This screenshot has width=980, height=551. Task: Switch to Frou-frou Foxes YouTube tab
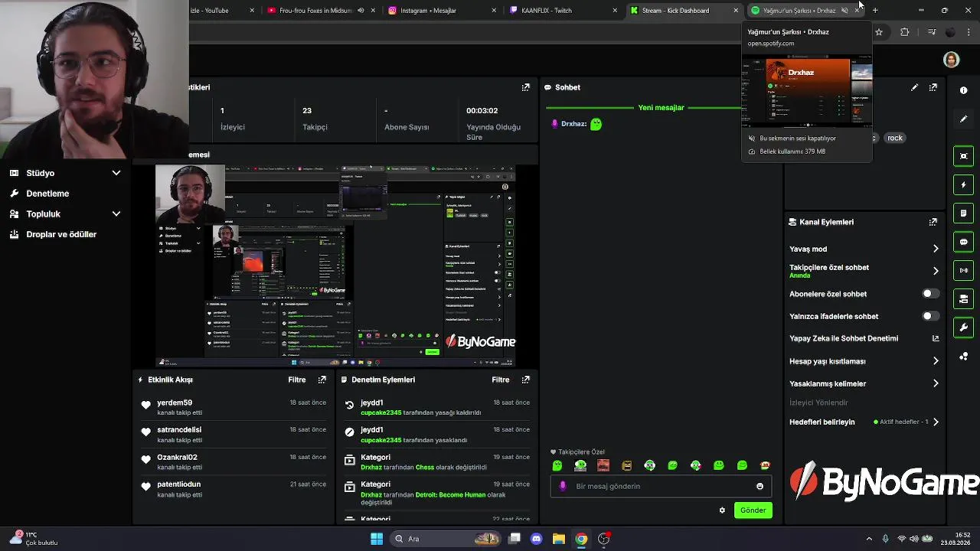[x=320, y=11]
